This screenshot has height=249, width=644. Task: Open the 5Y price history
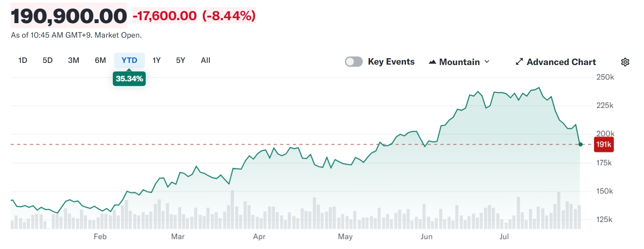pyautogui.click(x=180, y=60)
